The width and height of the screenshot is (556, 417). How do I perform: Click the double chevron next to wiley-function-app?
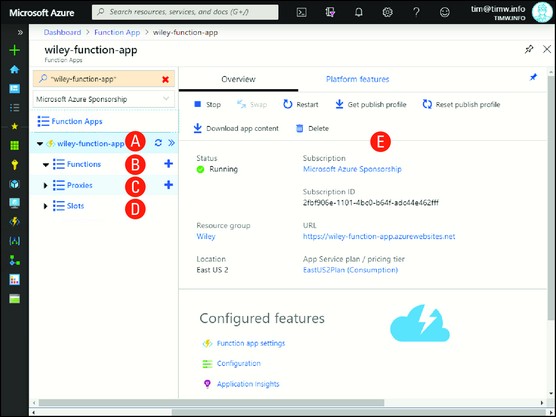coord(172,143)
